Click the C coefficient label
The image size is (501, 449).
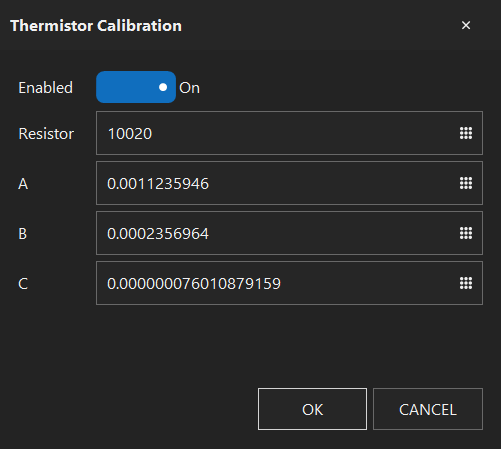pyautogui.click(x=23, y=284)
